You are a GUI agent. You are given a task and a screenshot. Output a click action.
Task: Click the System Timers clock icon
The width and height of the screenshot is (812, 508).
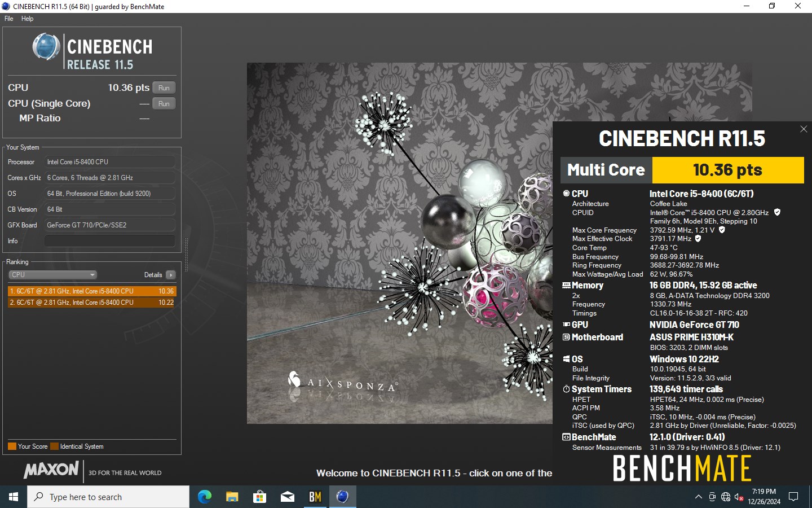pos(566,389)
